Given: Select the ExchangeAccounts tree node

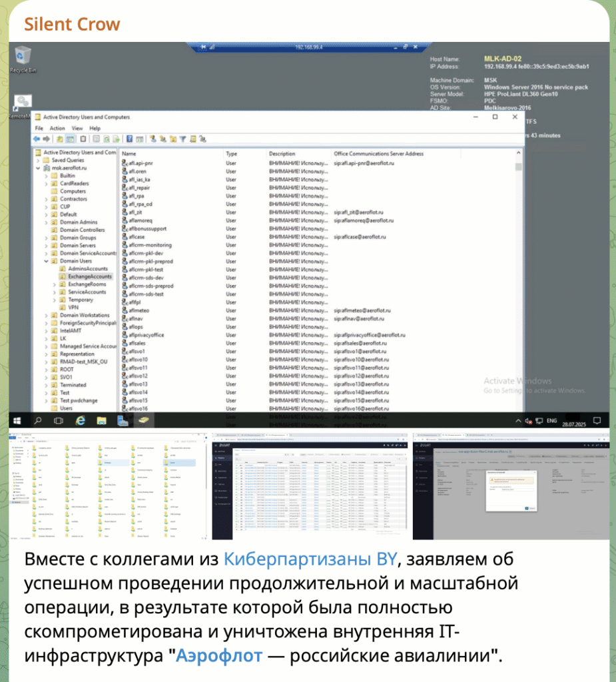Looking at the screenshot, I should 90,276.
